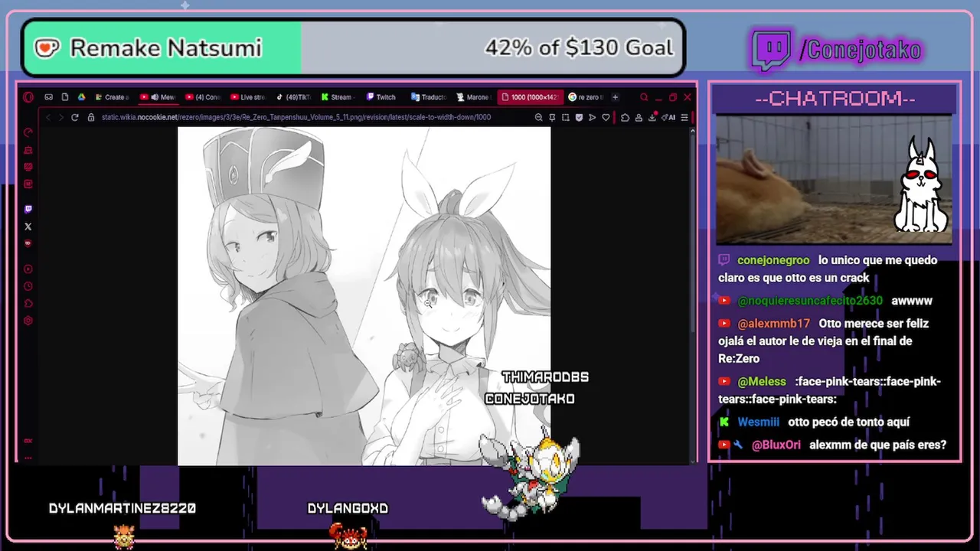Open the ad blocker shield icon

tap(579, 117)
